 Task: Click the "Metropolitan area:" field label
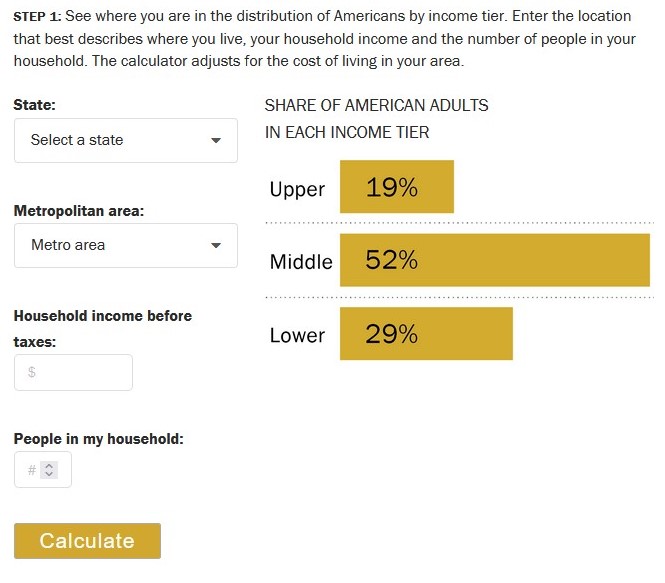79,211
